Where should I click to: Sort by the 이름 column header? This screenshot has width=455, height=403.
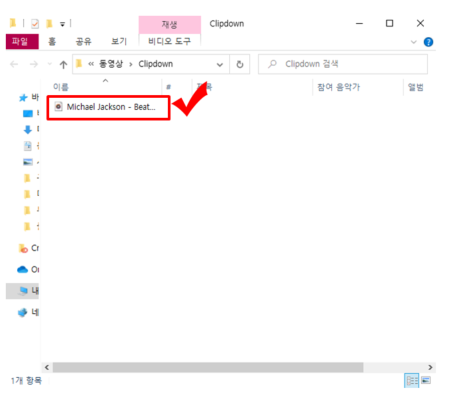tap(61, 87)
